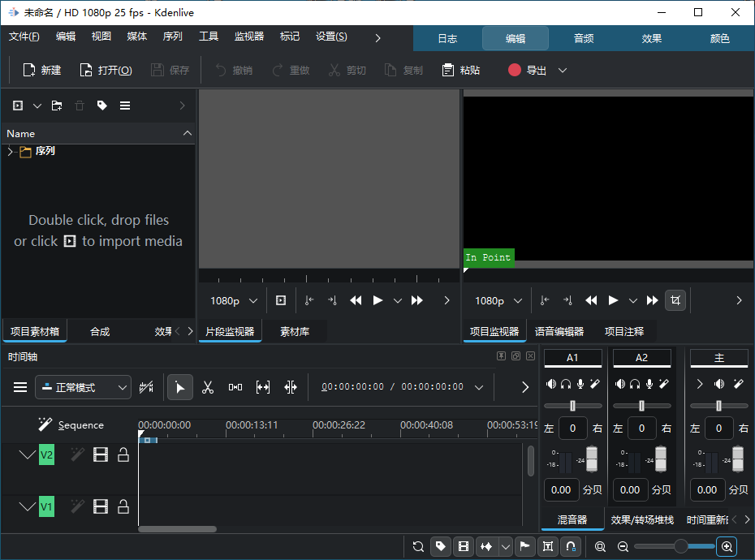The height and width of the screenshot is (560, 755).
Task: Zoom out the timeline
Action: click(623, 546)
